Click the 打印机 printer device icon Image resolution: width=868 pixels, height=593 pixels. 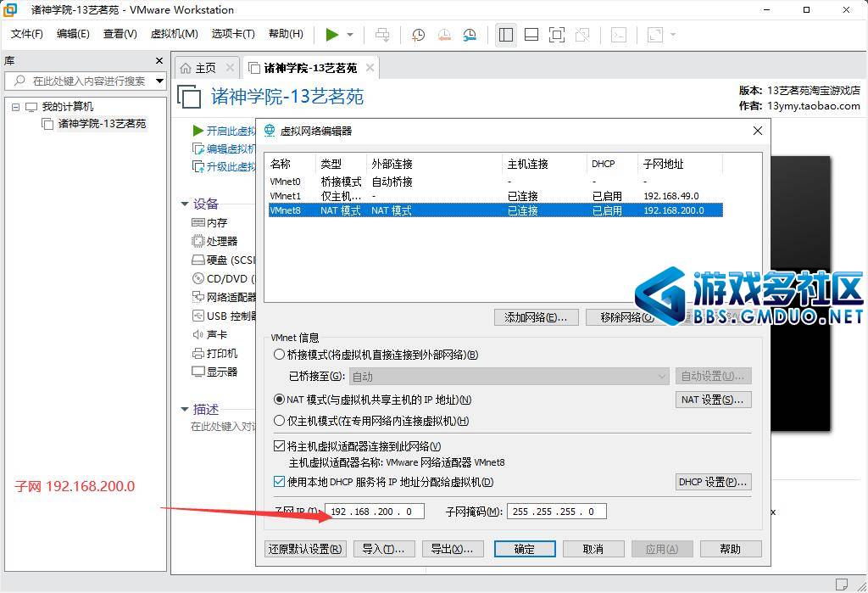coord(198,354)
